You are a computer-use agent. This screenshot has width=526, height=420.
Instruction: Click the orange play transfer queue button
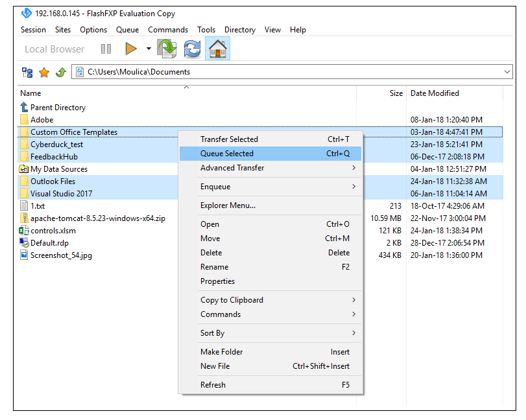click(131, 49)
